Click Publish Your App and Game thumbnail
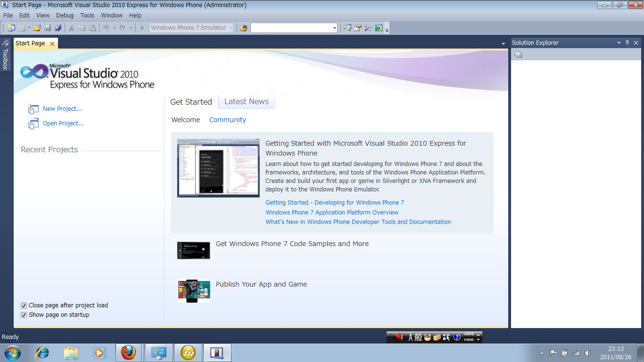Screen dimensions: 644x362 coord(194,291)
